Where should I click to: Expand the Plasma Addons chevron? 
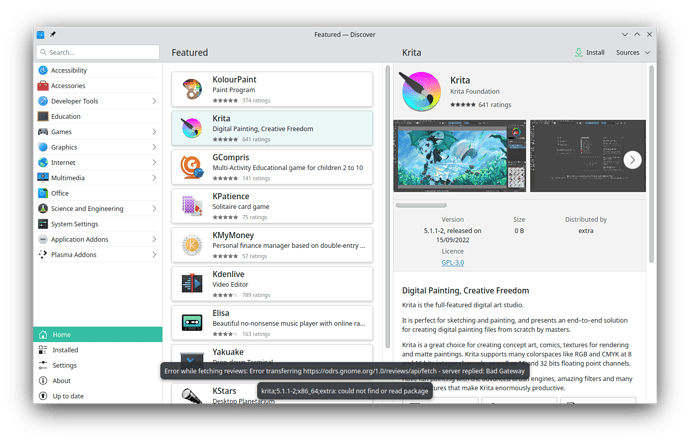[154, 255]
